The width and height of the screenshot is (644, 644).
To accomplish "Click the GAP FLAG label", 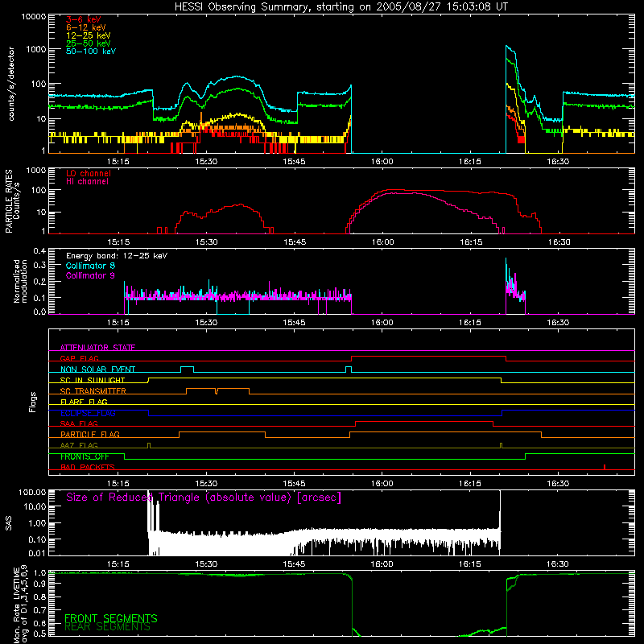I will click(x=79, y=358).
